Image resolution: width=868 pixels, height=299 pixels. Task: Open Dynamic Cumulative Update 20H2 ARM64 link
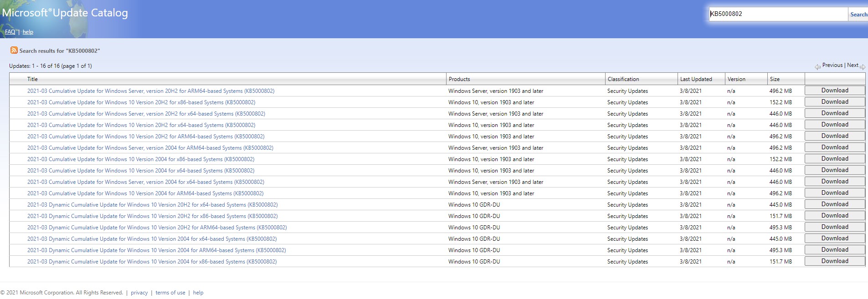pos(157,228)
